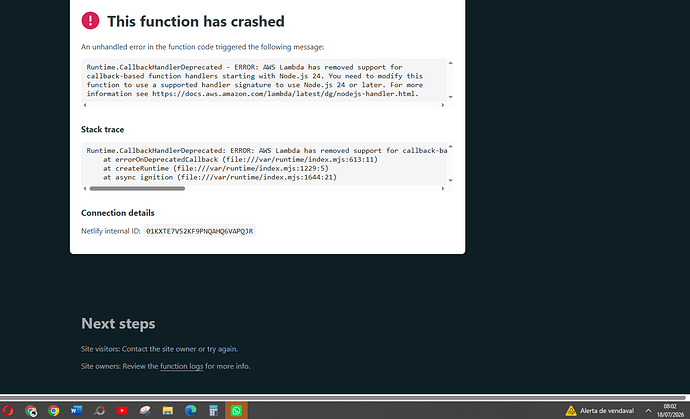Switch to the WhatsApp taskbar app
The height and width of the screenshot is (419, 690).
[236, 411]
